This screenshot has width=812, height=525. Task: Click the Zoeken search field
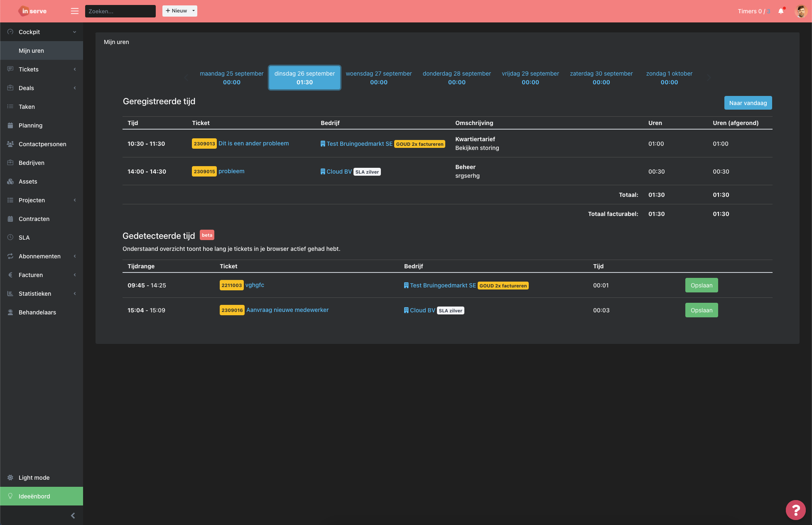pyautogui.click(x=120, y=11)
